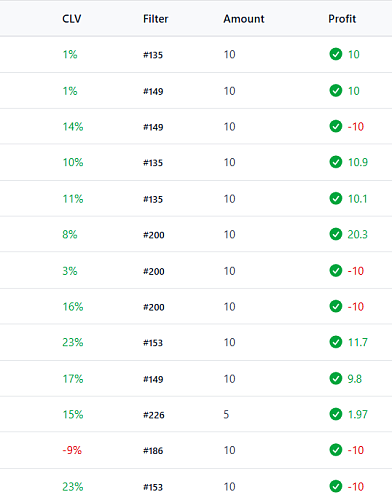Click the checkmark icon in the -9% CLV row

[336, 450]
